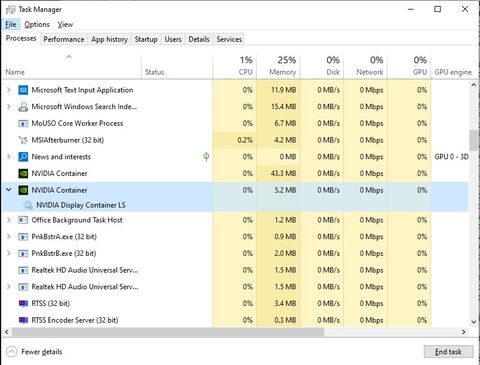Viewport: 480px width, 365px height.
Task: Collapse view with Fewer details toggle
Action: pyautogui.click(x=34, y=352)
